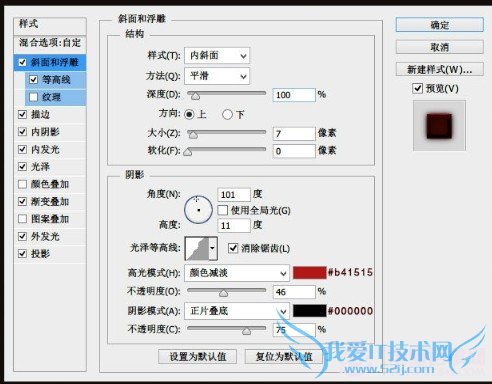
Task: Click the shadow opacity field showing 75
Action: click(294, 330)
